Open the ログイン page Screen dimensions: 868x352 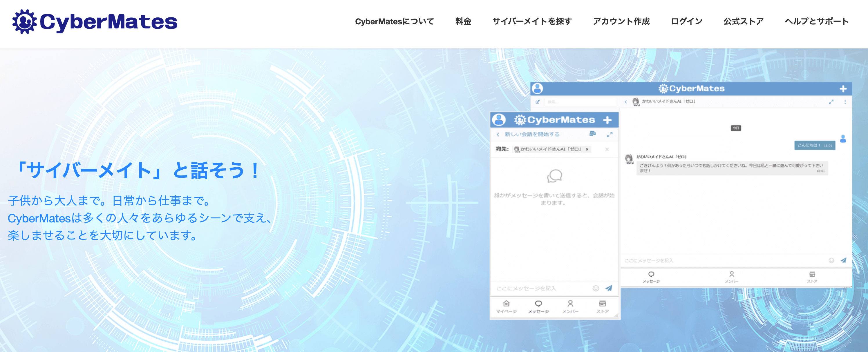coord(686,21)
